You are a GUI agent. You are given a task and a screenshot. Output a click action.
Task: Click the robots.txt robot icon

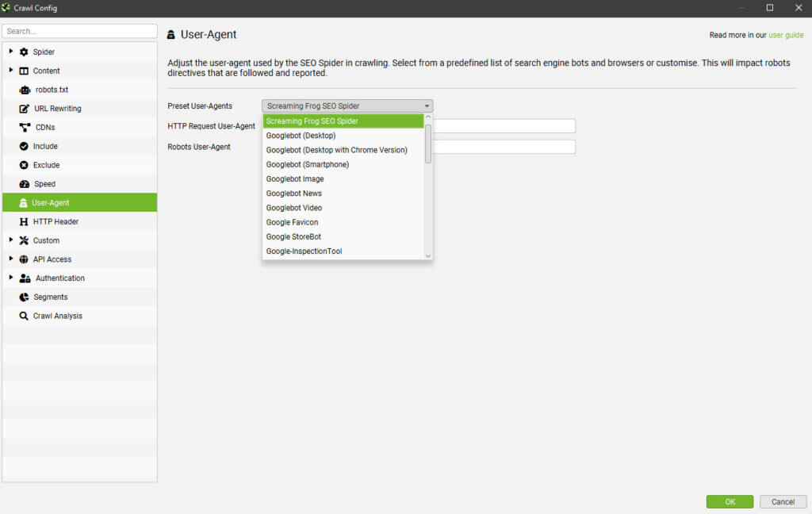[x=25, y=90]
